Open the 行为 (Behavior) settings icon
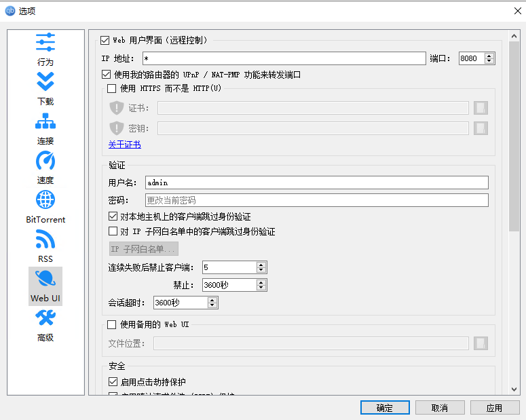The height and width of the screenshot is (420, 526). pos(45,43)
